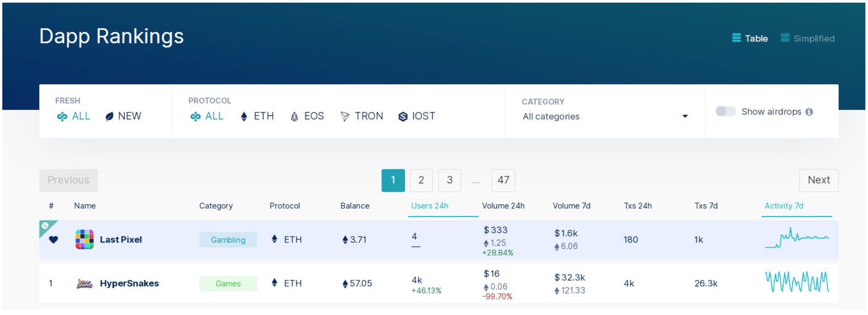Screen dimensions: 868x315
Task: Click the Category dropdown arrow
Action: (x=685, y=117)
